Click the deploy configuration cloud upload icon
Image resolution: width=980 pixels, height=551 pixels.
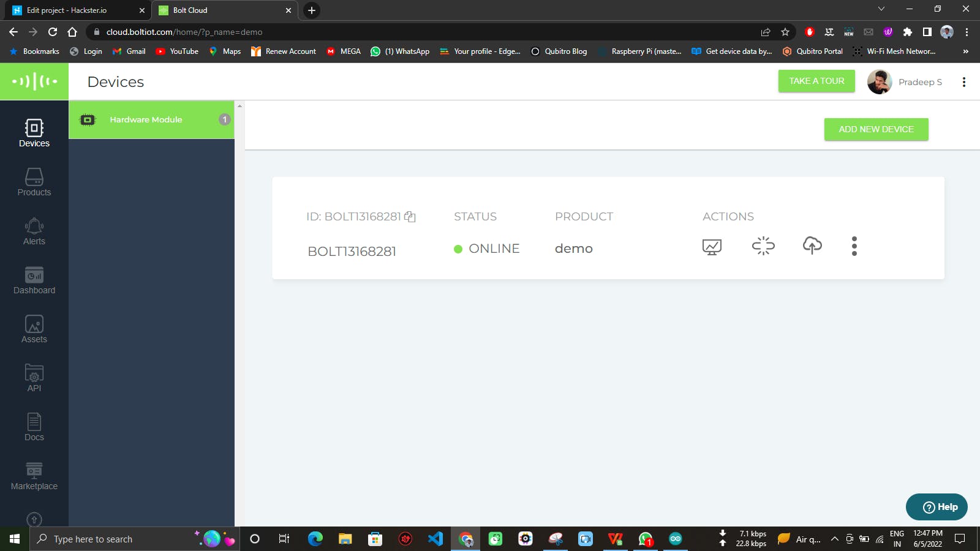(812, 246)
